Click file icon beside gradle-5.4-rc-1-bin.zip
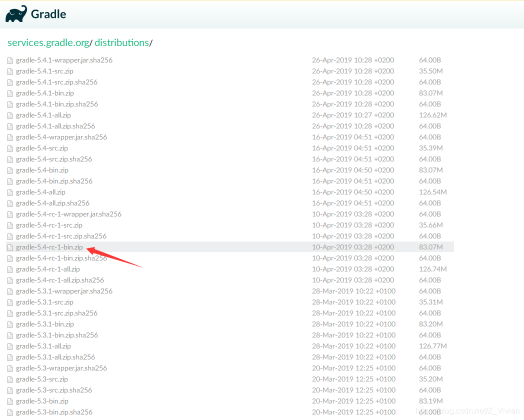Image resolution: width=524 pixels, height=420 pixels. pos(10,247)
